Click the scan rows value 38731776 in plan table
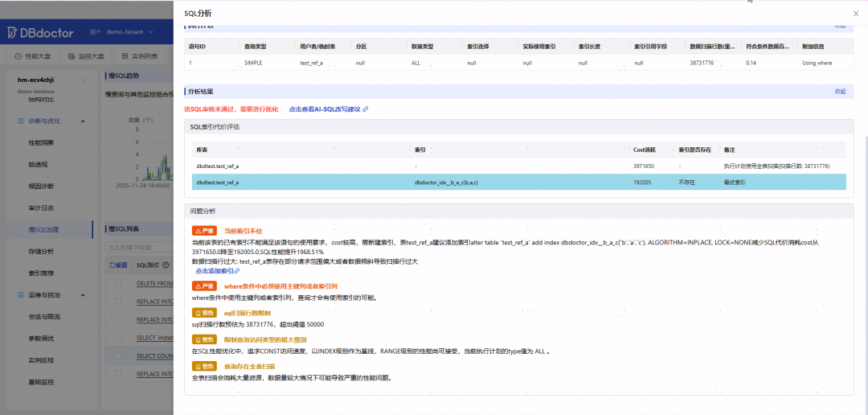Screen dimensions: 868x415 coord(702,64)
